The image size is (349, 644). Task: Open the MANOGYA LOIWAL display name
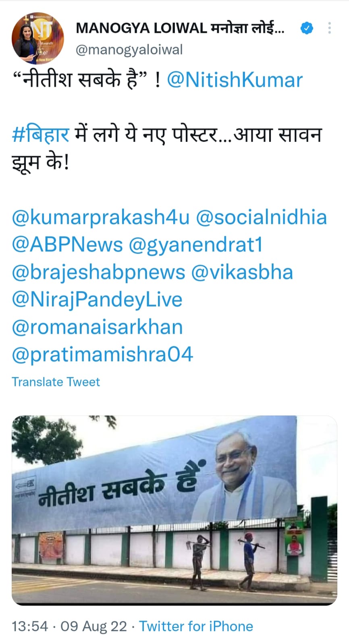click(180, 28)
